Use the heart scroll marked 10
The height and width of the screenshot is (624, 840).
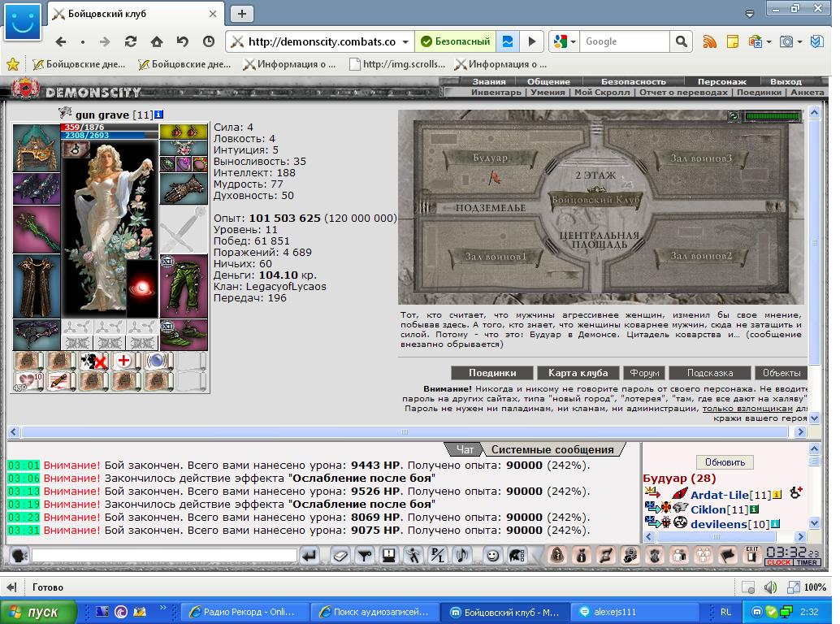point(28,381)
